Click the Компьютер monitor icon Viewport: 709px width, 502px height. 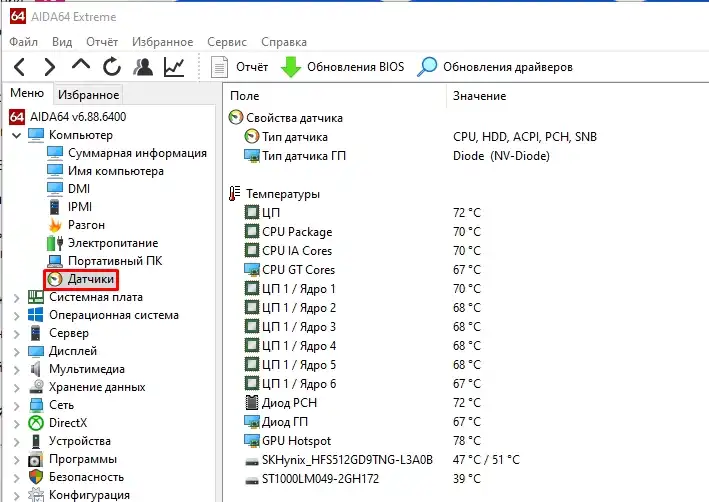36,135
